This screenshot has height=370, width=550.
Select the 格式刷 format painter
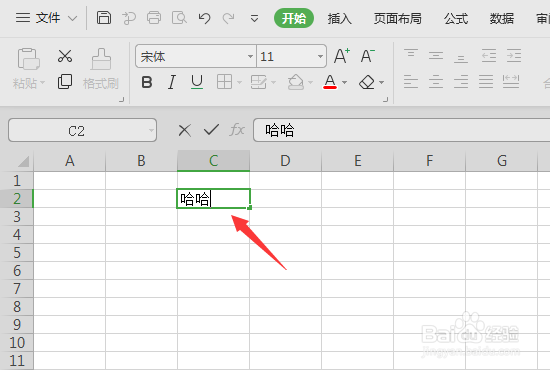pos(101,69)
